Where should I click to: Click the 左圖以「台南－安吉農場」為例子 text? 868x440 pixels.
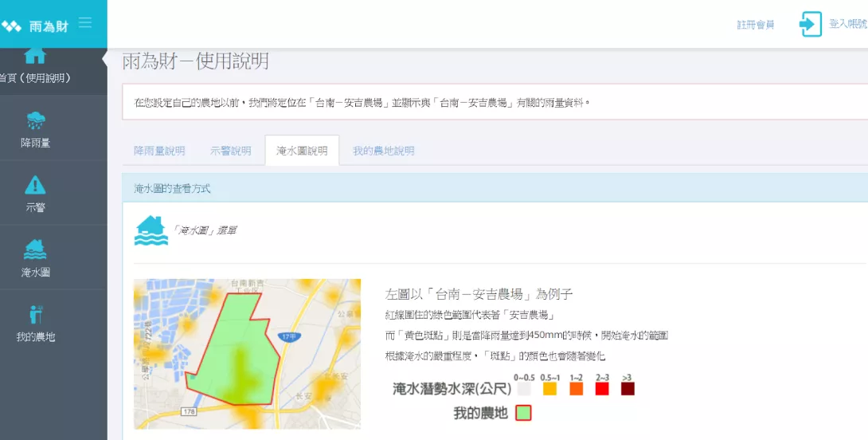pyautogui.click(x=479, y=294)
